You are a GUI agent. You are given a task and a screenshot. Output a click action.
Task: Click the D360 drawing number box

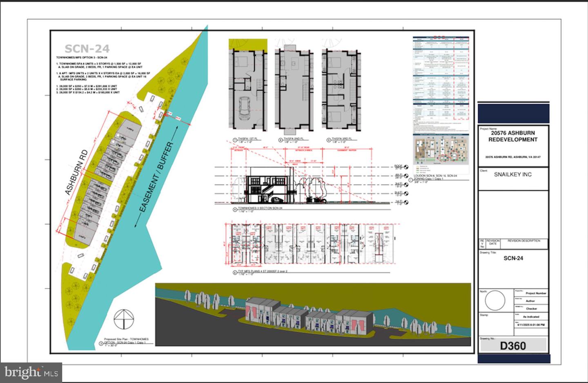point(513,346)
